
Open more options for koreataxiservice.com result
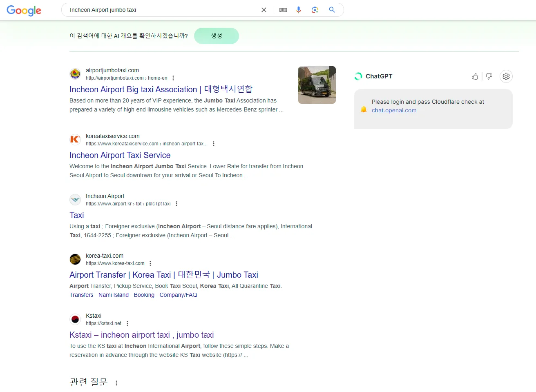[x=214, y=144]
